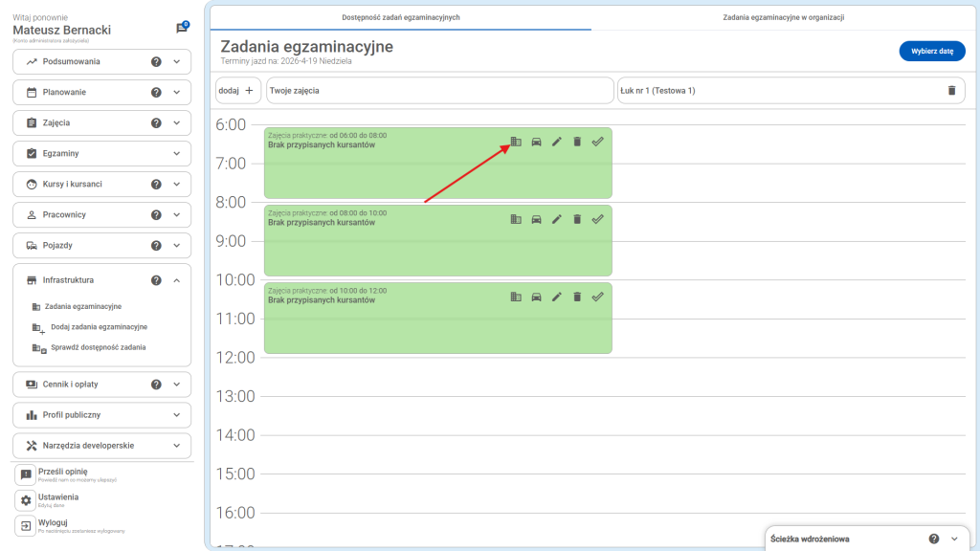Open help icon beside Podsumowania
The height and width of the screenshot is (551, 980).
(156, 62)
